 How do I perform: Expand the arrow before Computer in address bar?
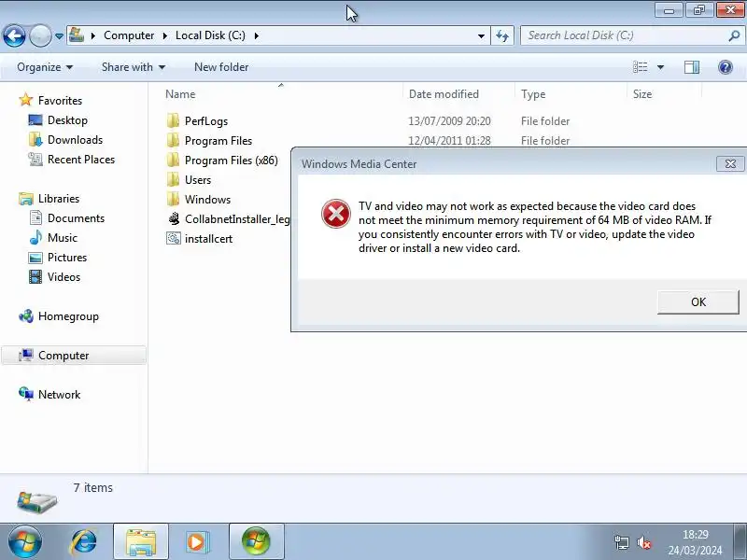pyautogui.click(x=92, y=35)
